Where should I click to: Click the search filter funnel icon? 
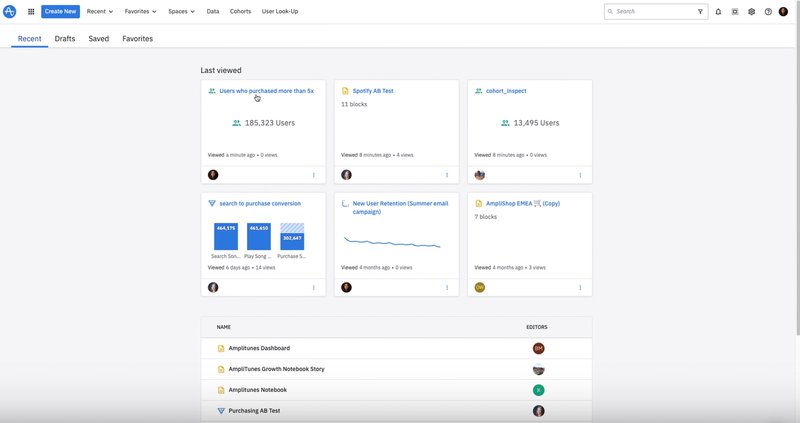coord(700,11)
